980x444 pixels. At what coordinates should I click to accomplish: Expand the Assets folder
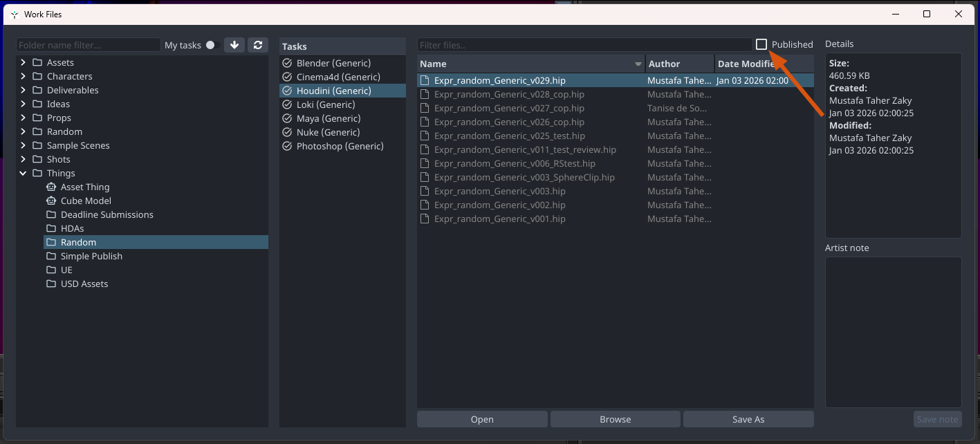[x=23, y=62]
